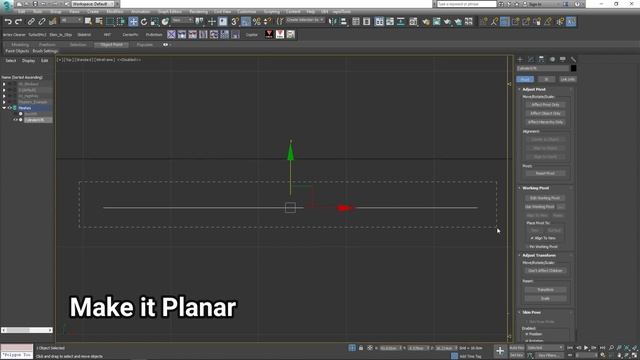Screen dimensions: 640x360
Task: Switch to the Link Info tab
Action: coord(568,79)
